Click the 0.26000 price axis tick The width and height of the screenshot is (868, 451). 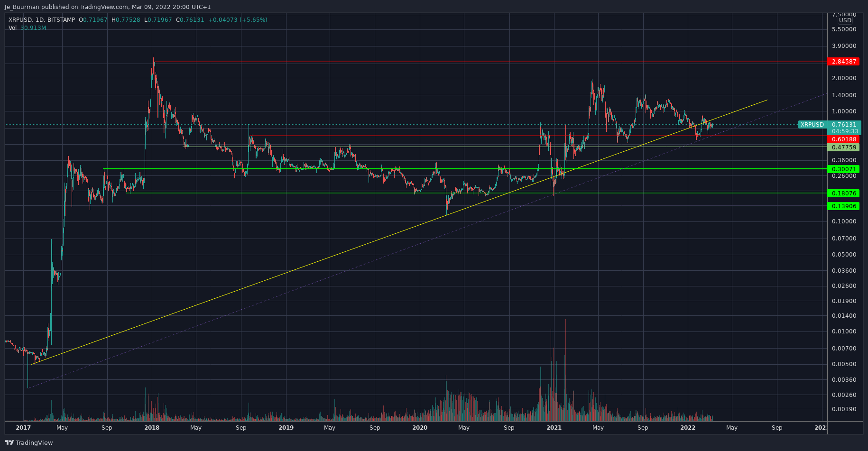[844, 176]
